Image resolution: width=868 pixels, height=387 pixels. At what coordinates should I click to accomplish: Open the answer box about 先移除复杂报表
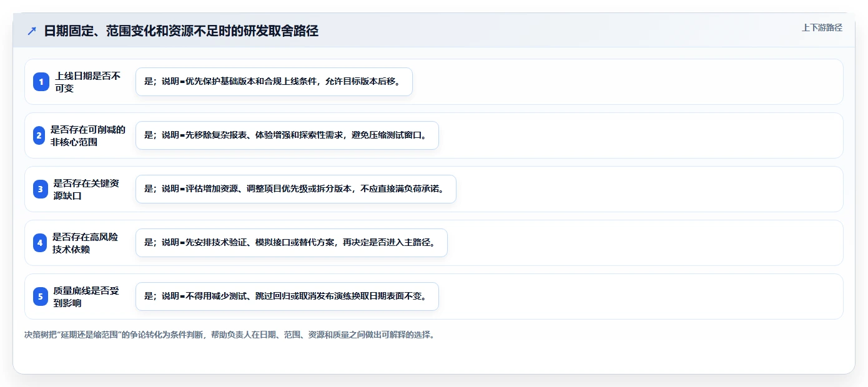(287, 135)
